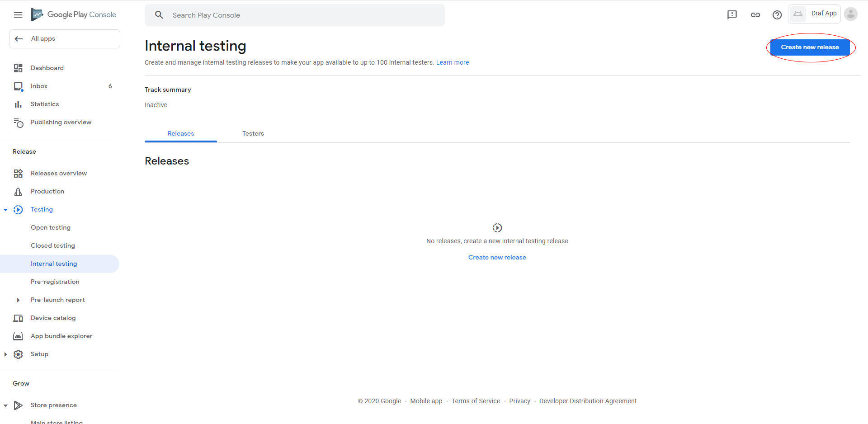Click the Dashboard icon in sidebar

point(18,68)
